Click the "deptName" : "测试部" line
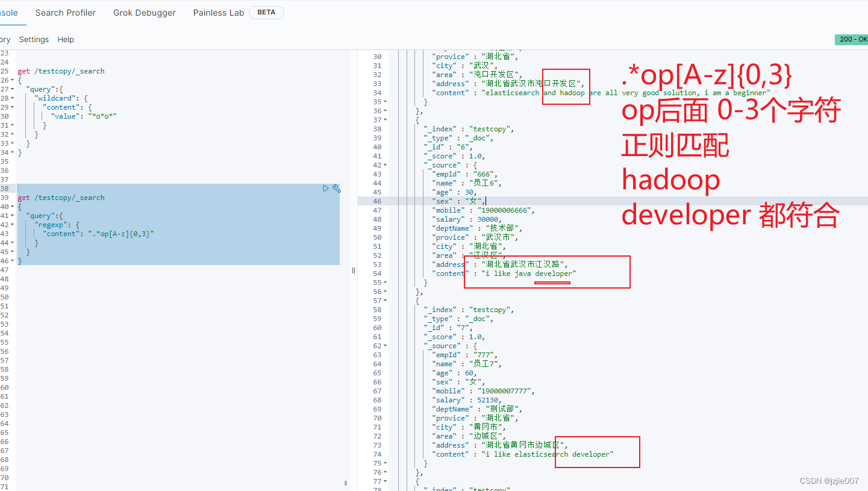The width and height of the screenshot is (868, 491). [478, 409]
